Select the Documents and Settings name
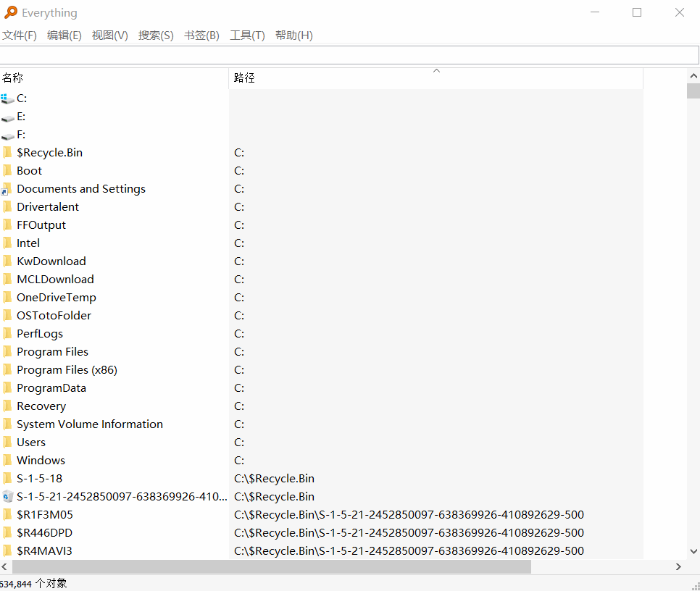Image resolution: width=700 pixels, height=591 pixels. click(x=81, y=189)
